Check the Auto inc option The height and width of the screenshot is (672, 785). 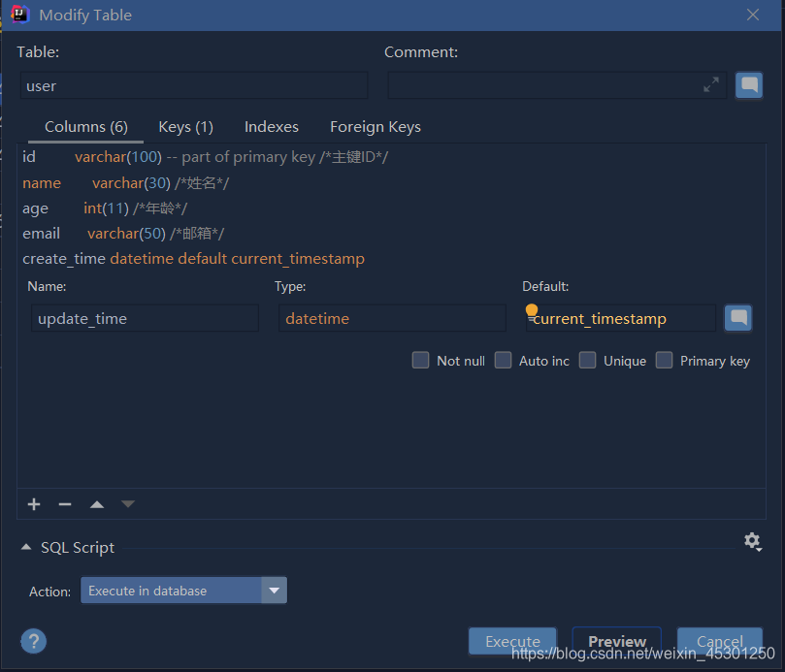[x=503, y=360]
